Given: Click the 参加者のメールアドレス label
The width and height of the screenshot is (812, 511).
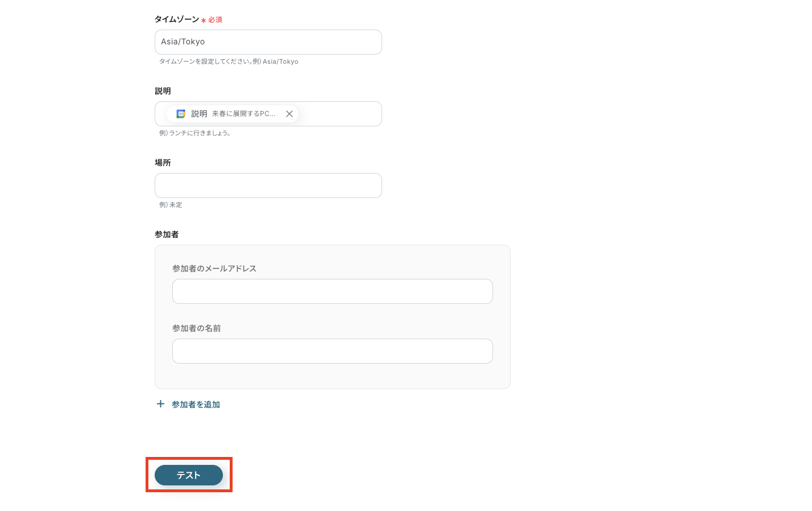Looking at the screenshot, I should 214,269.
